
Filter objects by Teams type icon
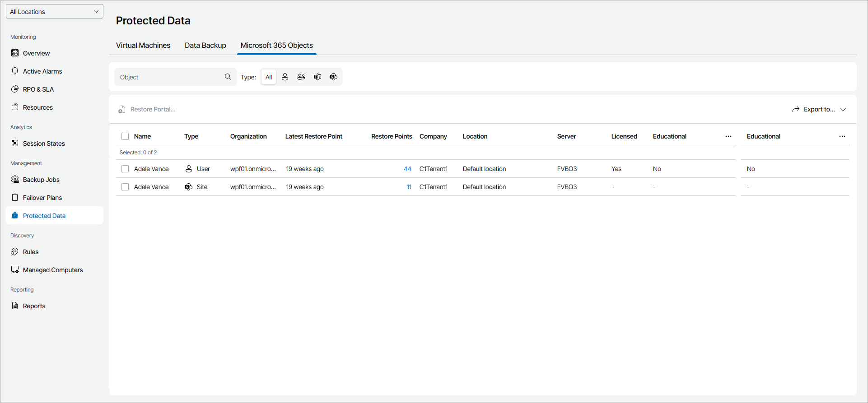(x=317, y=77)
